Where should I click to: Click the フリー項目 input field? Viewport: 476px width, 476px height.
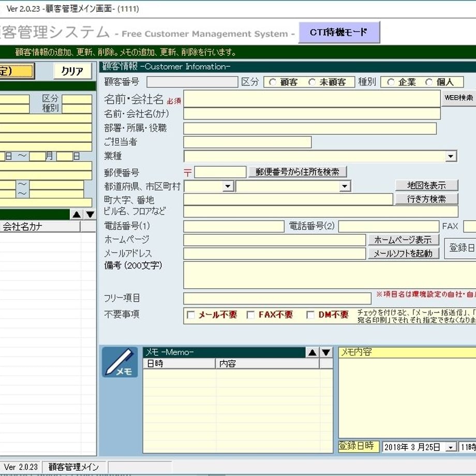[x=277, y=299]
